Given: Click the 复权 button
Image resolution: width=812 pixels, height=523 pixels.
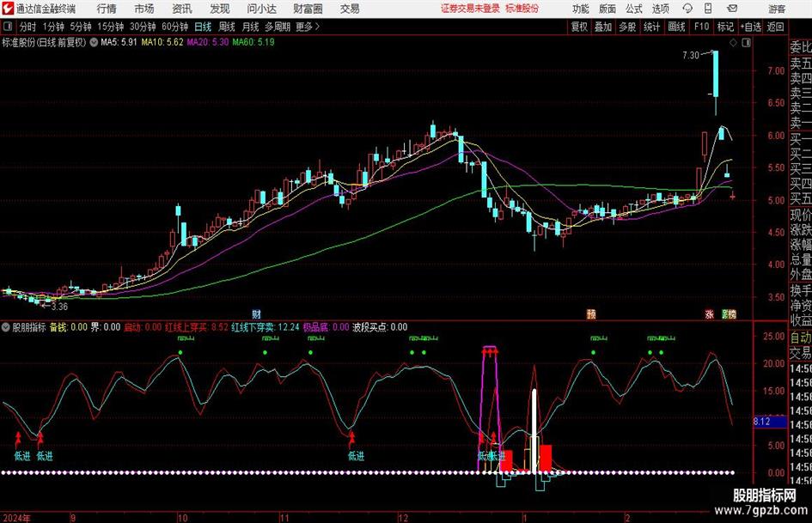Looking at the screenshot, I should coord(579,27).
